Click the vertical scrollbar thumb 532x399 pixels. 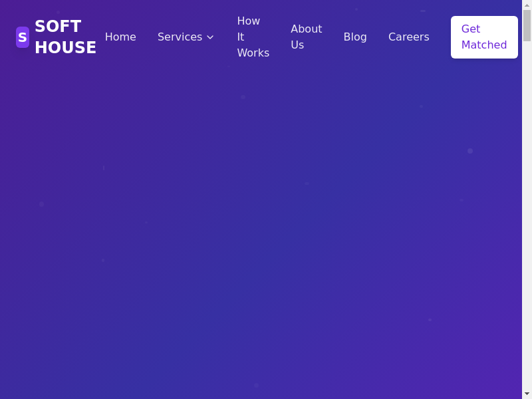pyautogui.click(x=527, y=25)
